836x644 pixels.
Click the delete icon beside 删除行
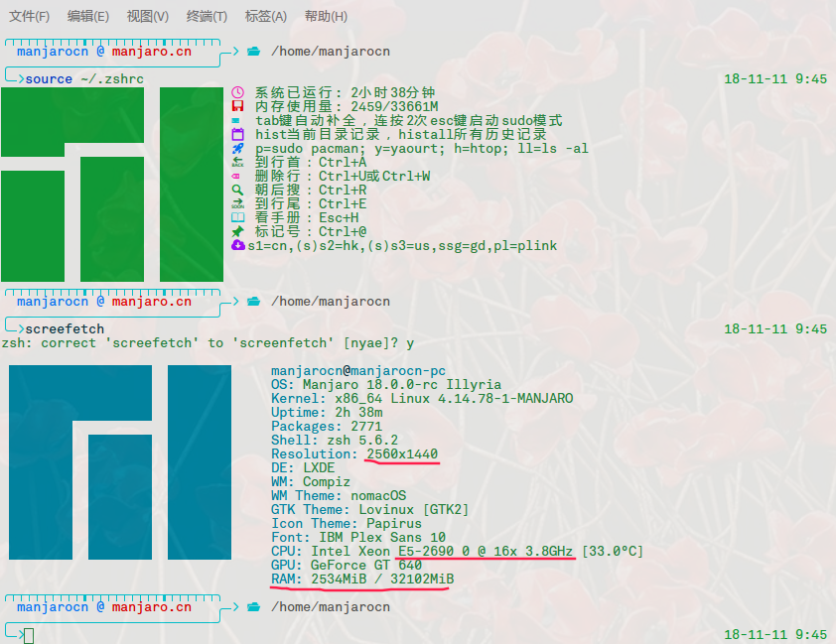(235, 177)
